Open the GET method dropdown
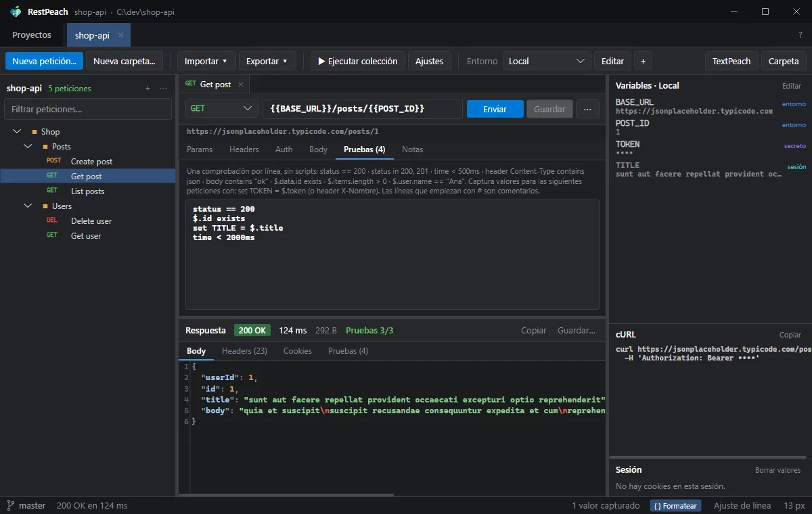 click(x=221, y=109)
